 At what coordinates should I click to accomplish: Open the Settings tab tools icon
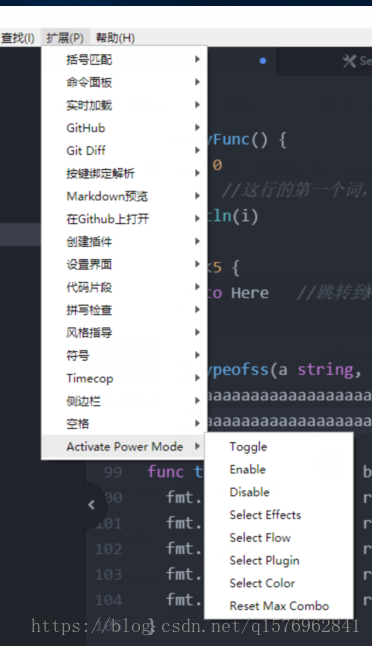coord(349,61)
